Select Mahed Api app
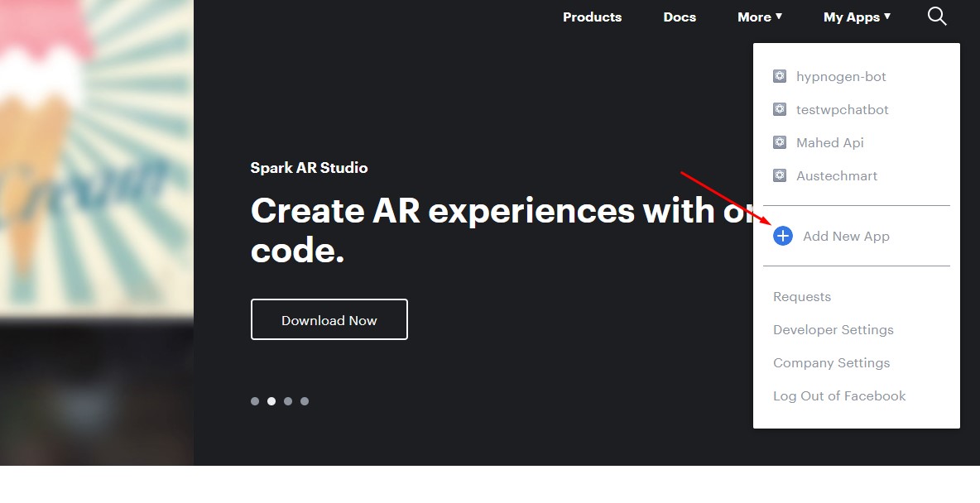The height and width of the screenshot is (503, 980). coord(829,142)
